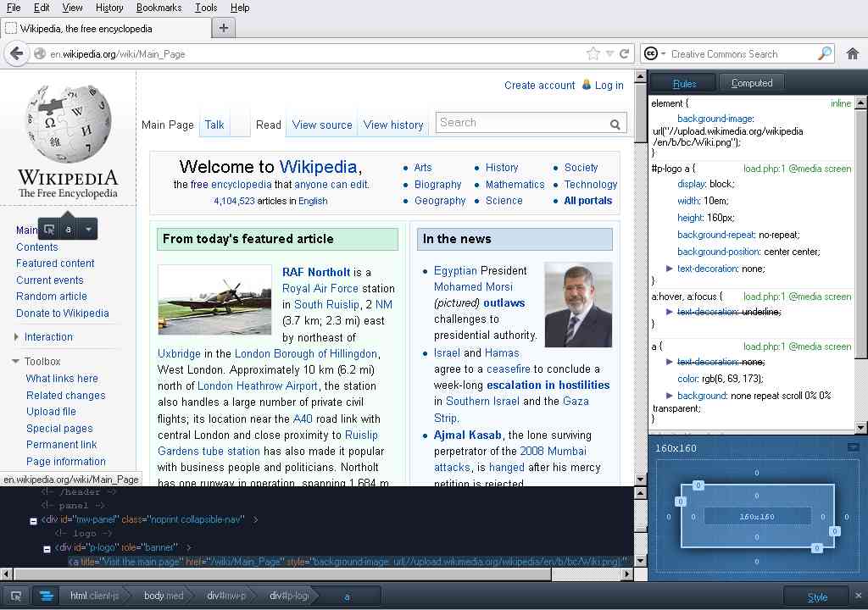Toggle the Style sidebar button
The height and width of the screenshot is (610, 868).
coord(816,596)
